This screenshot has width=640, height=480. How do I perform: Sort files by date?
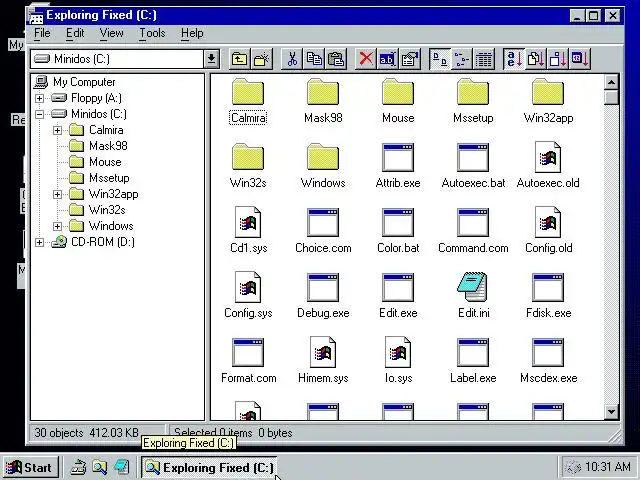coord(580,59)
